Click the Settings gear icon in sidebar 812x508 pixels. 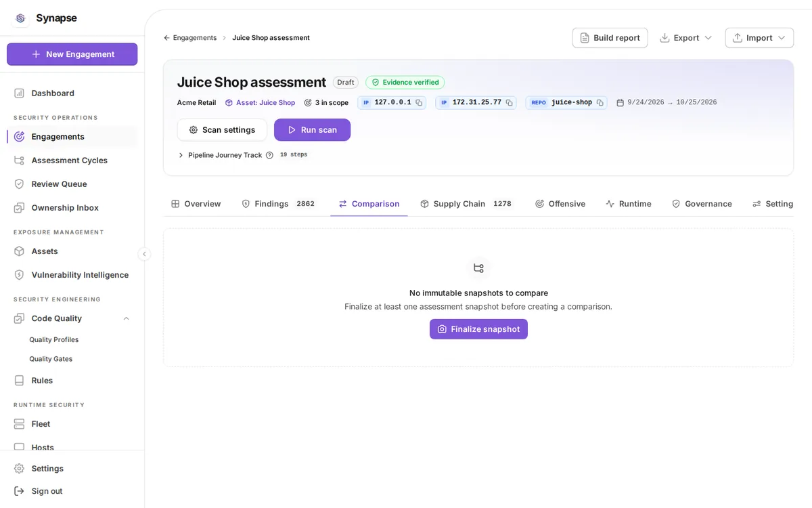(19, 469)
